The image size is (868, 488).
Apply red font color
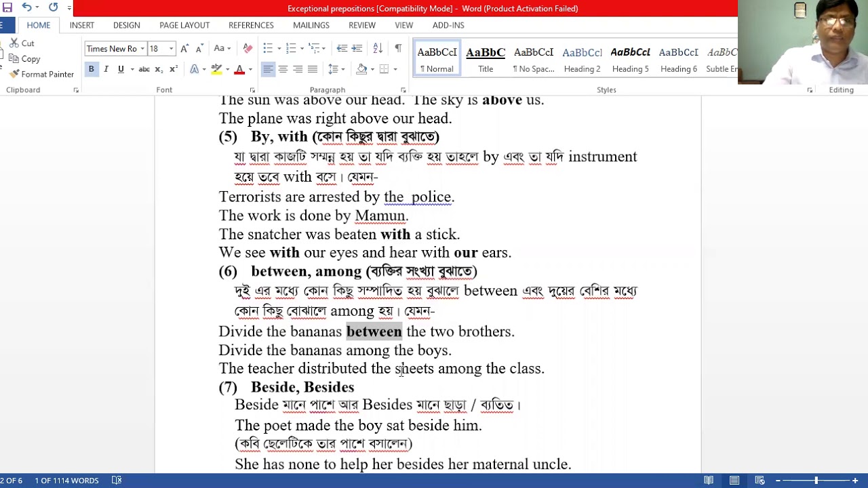pos(239,69)
